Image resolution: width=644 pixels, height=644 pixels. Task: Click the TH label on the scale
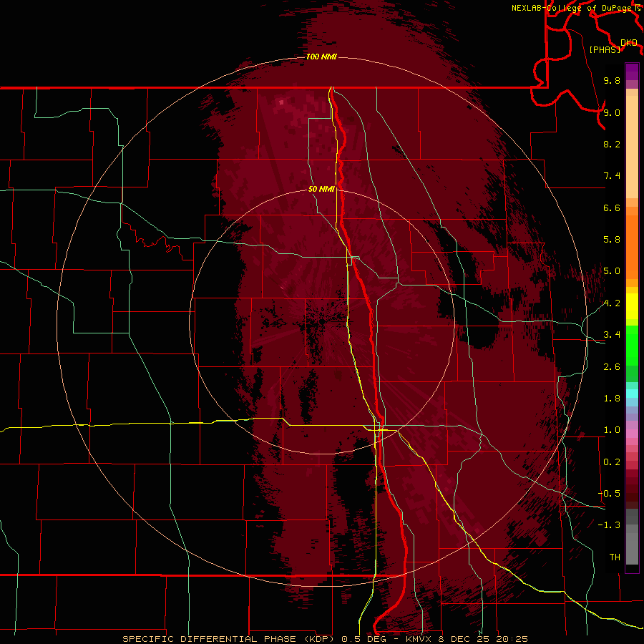coord(615,557)
